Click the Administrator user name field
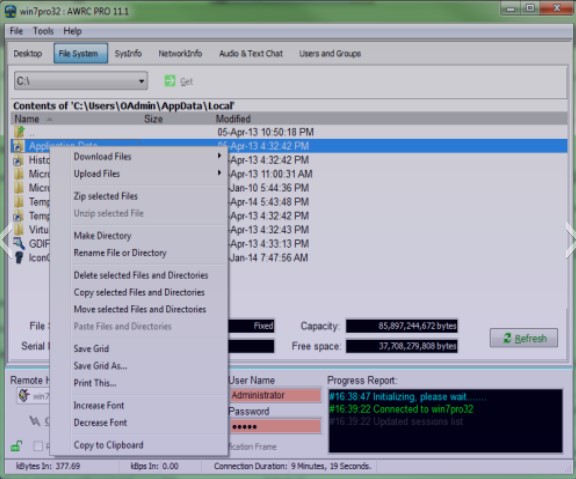Image resolution: width=576 pixels, height=479 pixels. click(x=275, y=396)
